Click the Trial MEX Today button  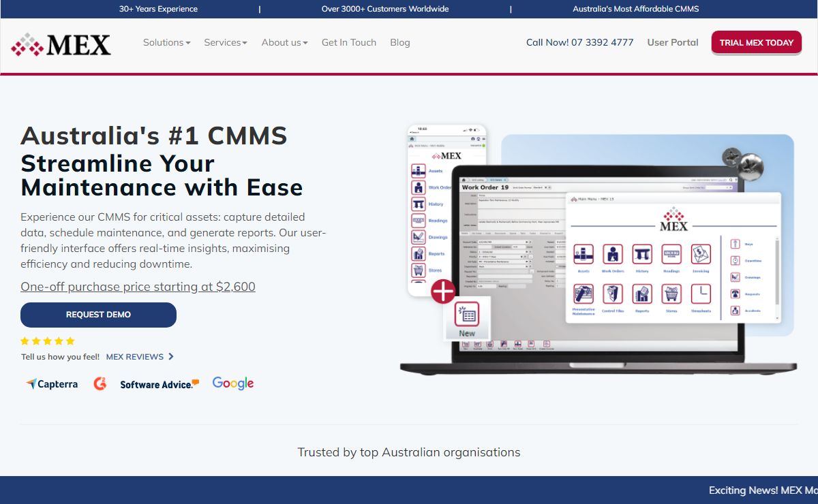click(756, 42)
